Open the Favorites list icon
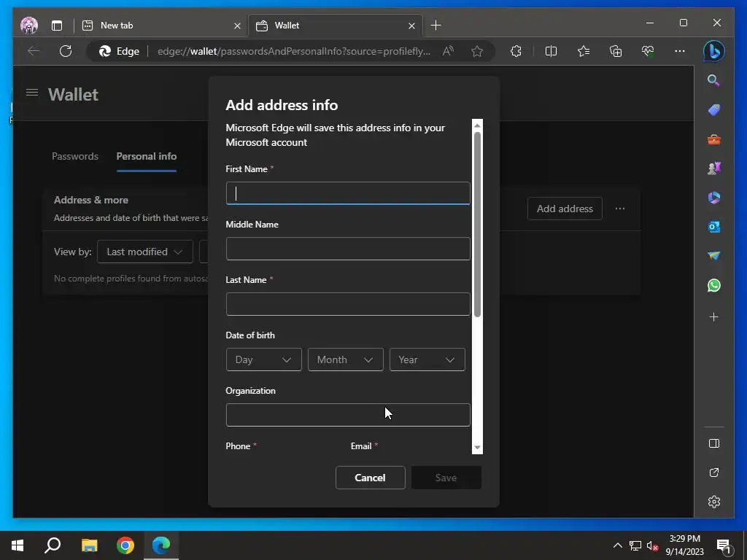Viewport: 747px width, 560px height. point(583,51)
